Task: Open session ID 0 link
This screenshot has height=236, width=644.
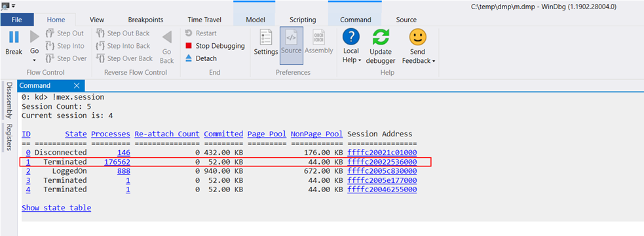Action: coord(28,153)
